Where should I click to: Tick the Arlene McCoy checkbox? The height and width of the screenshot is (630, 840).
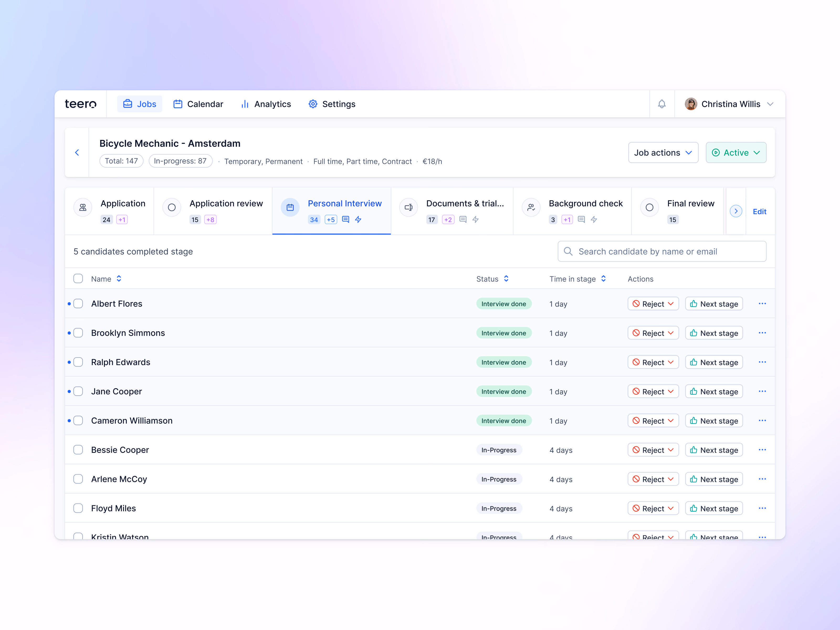click(x=78, y=479)
